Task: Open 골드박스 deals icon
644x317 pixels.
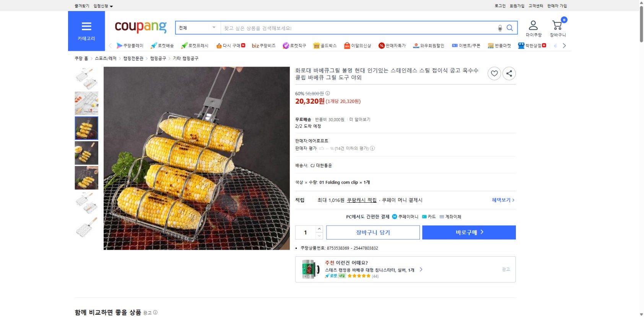Action: (316, 45)
